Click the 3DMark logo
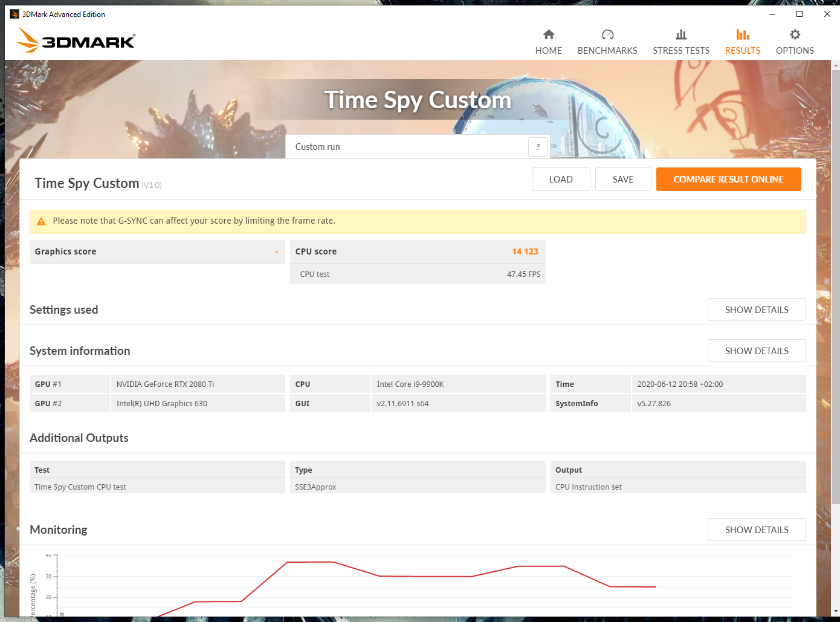The image size is (840, 622). pos(76,40)
